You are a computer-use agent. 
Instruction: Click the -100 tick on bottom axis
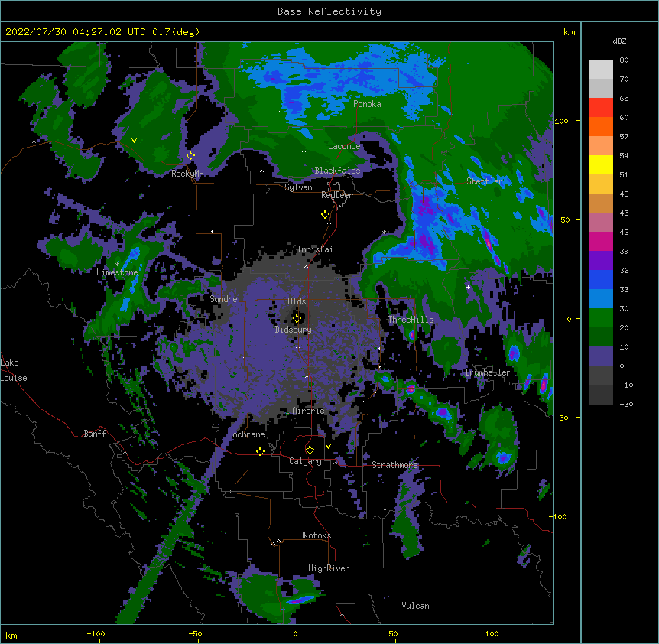(x=96, y=634)
